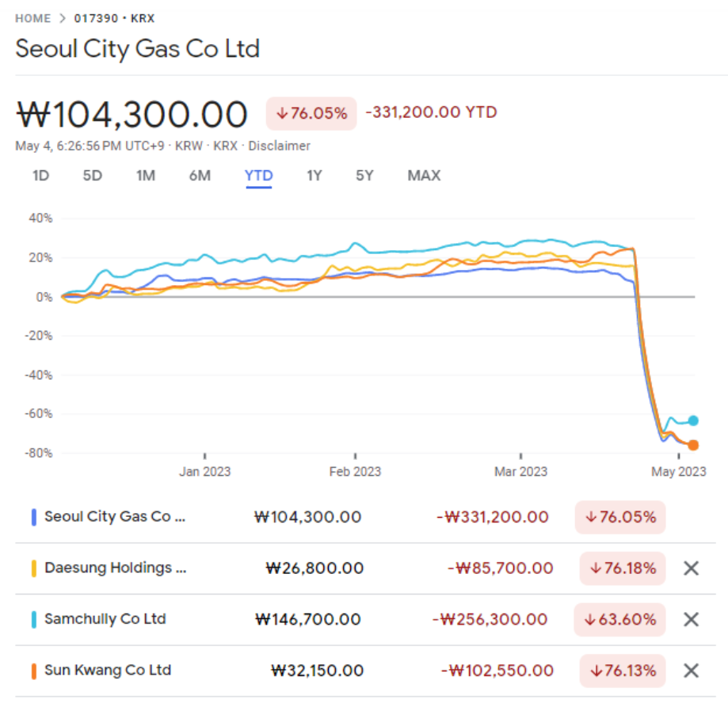This screenshot has height=703, width=728.
Task: Show the MAX chart range
Action: tap(424, 176)
